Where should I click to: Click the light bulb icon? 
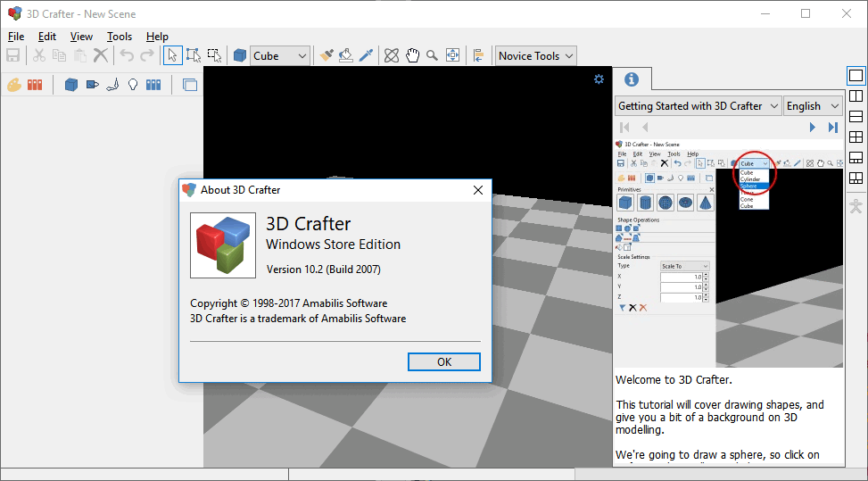pos(133,85)
